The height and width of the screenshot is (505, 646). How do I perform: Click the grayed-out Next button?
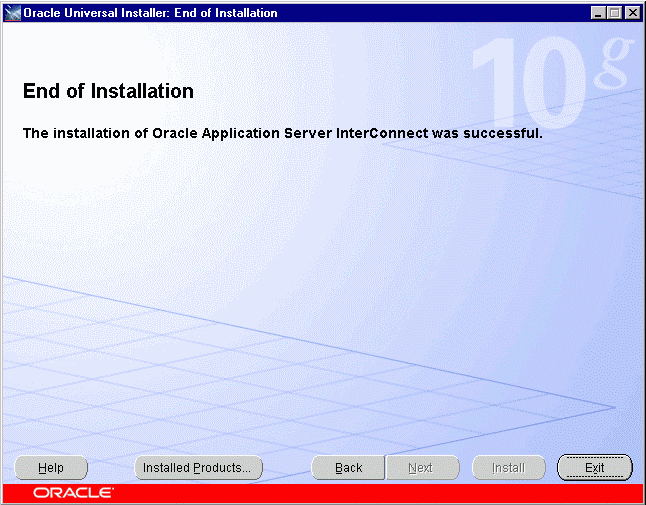422,468
